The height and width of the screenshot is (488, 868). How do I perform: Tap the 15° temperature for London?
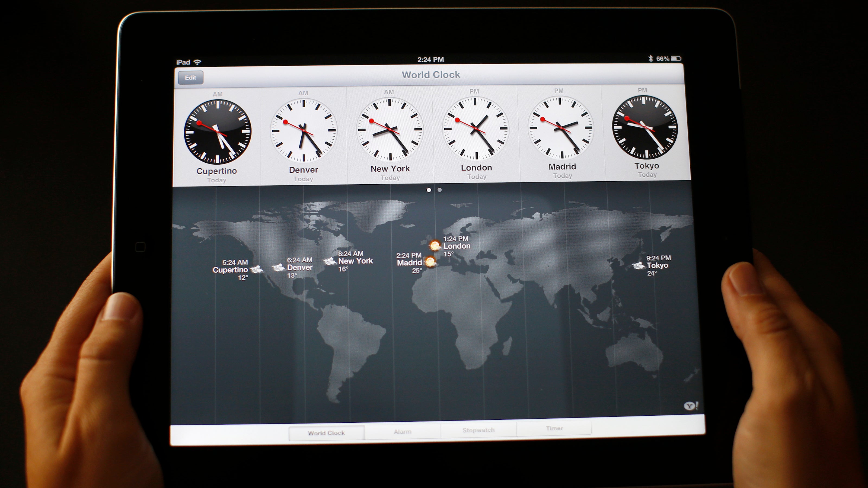click(x=448, y=254)
